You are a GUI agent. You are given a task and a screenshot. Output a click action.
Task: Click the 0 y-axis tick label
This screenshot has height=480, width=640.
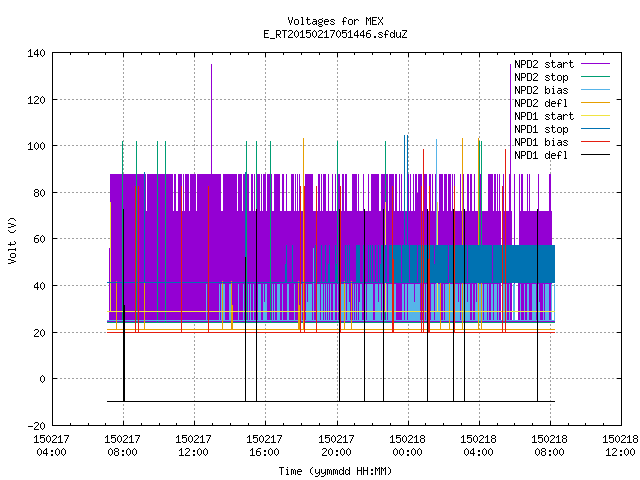[x=42, y=379]
